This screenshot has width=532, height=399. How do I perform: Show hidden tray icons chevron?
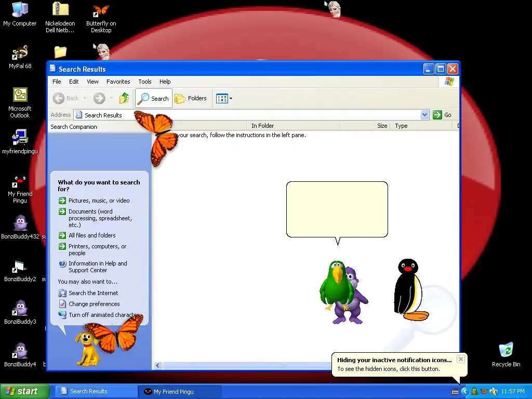[x=465, y=392]
